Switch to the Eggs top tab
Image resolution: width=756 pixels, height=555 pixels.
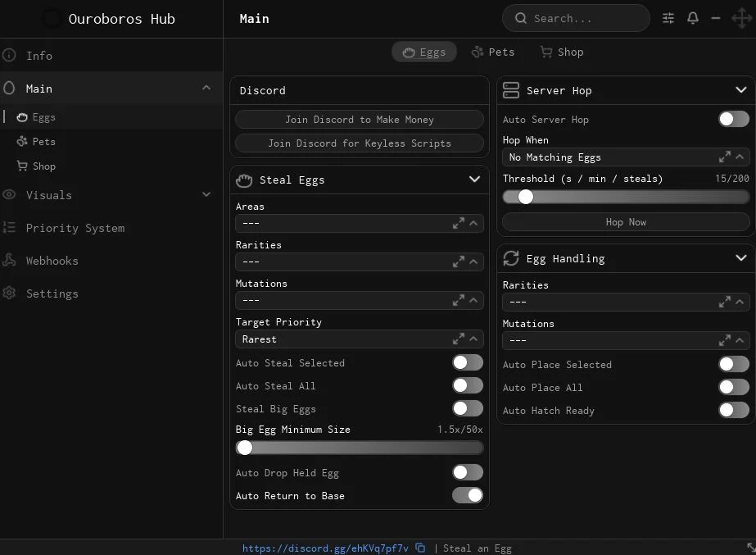pyautogui.click(x=424, y=52)
